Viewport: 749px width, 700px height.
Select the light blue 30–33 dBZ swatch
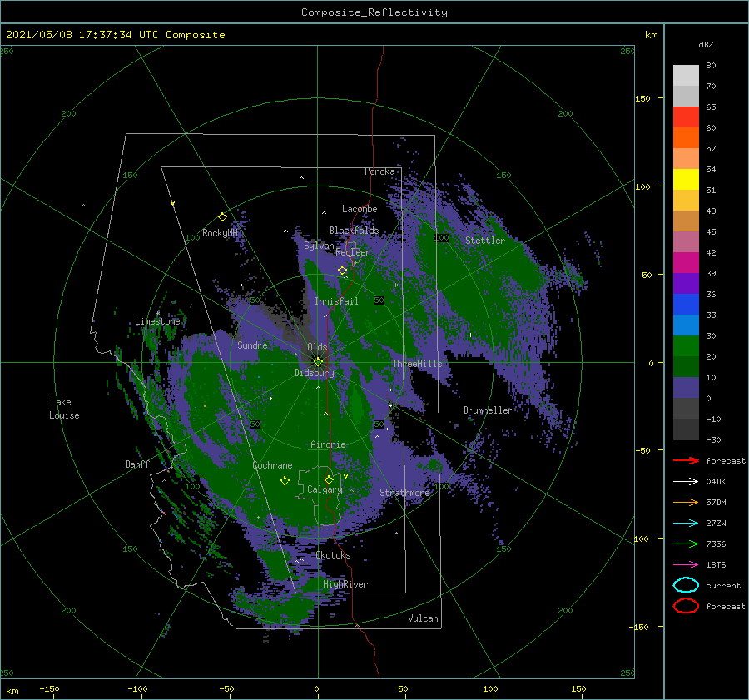[x=686, y=325]
